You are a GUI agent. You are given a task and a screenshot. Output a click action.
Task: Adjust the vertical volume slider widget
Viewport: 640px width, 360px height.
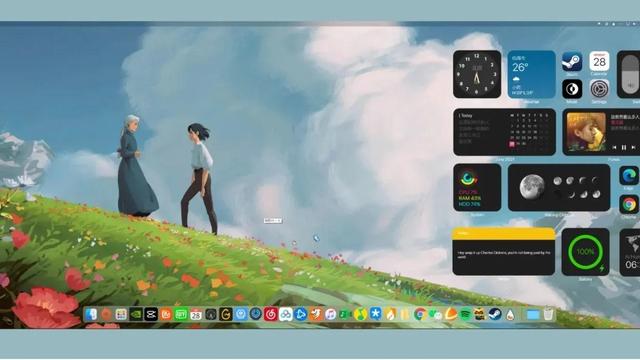(630, 75)
